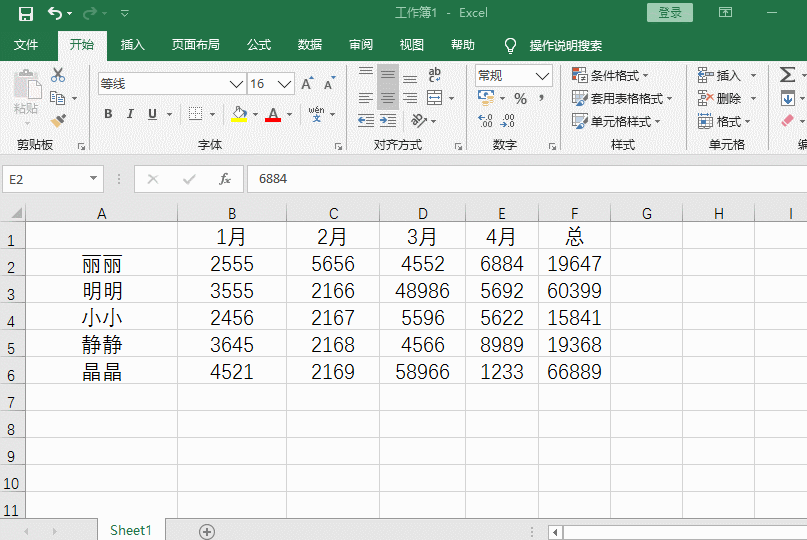Screen dimensions: 807x540
Task: Click the 登录 sign-in button
Action: click(670, 13)
